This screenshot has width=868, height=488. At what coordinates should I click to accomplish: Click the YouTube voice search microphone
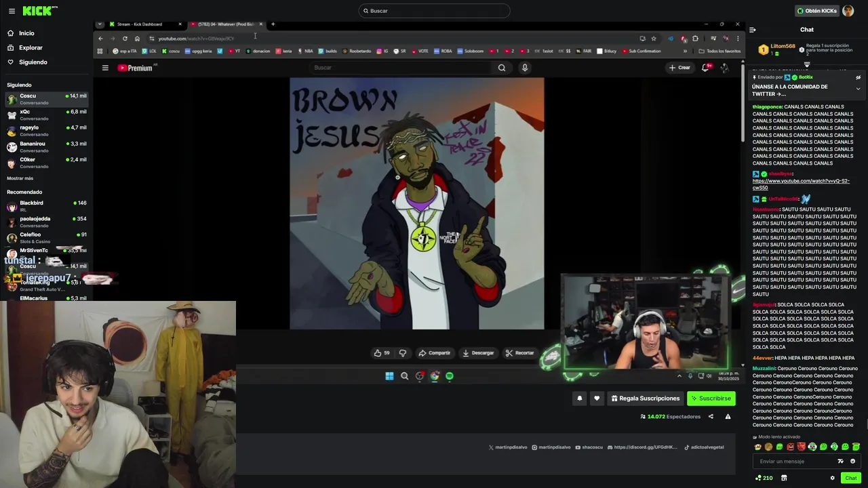point(524,68)
